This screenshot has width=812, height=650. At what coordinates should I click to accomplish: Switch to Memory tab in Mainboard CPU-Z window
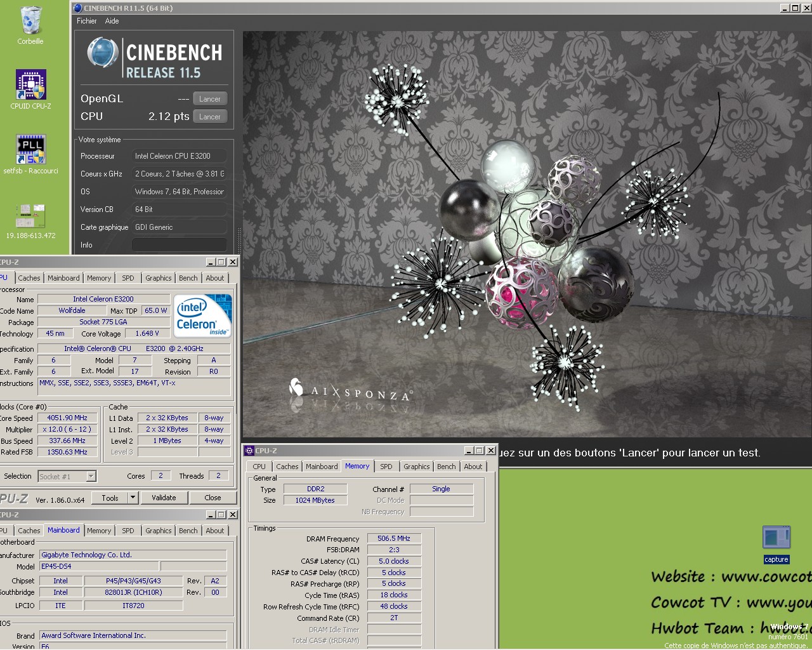tap(99, 531)
